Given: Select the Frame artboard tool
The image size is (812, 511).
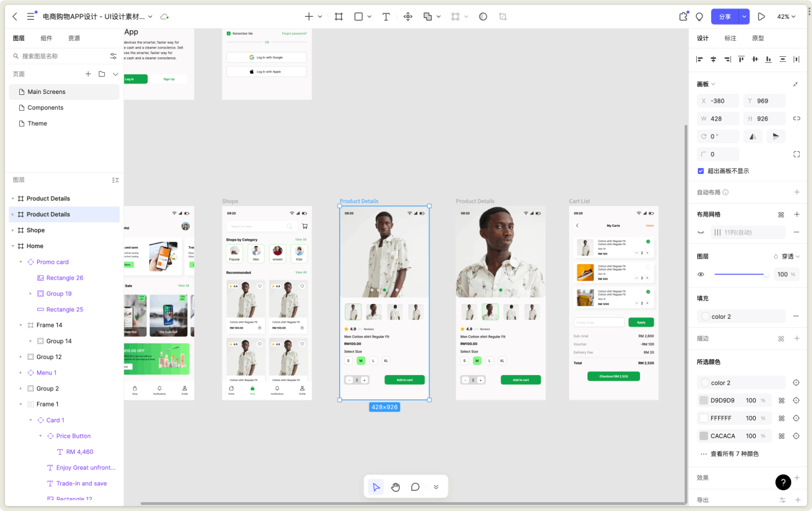Looking at the screenshot, I should pyautogui.click(x=339, y=17).
